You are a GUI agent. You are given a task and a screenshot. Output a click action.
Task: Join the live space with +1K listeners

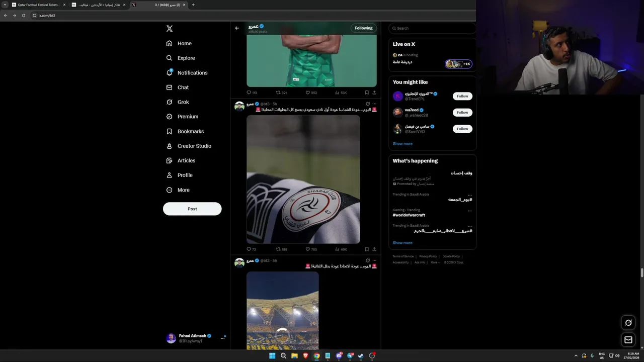(458, 64)
